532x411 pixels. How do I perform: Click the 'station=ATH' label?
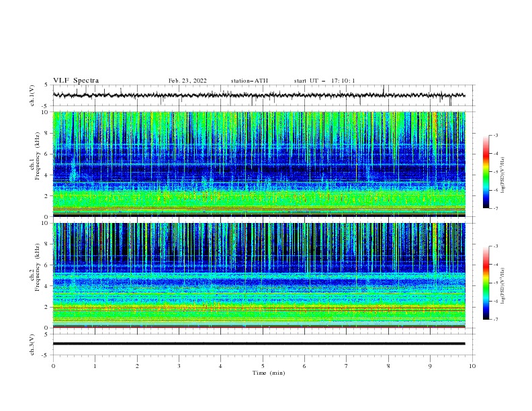(249, 81)
